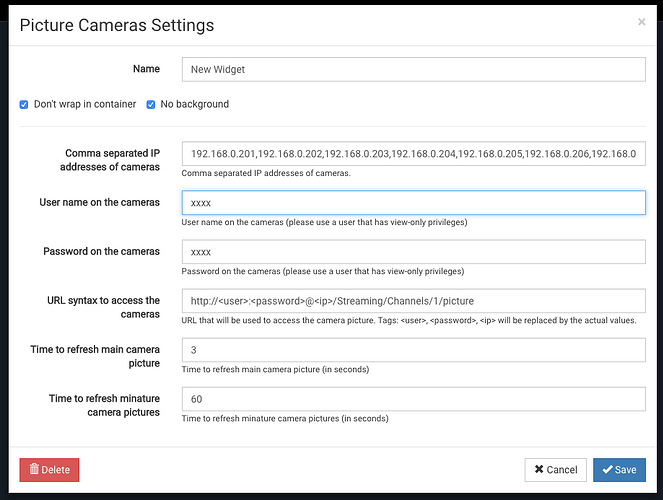
Task: Click the Name label text
Action: pos(146,69)
